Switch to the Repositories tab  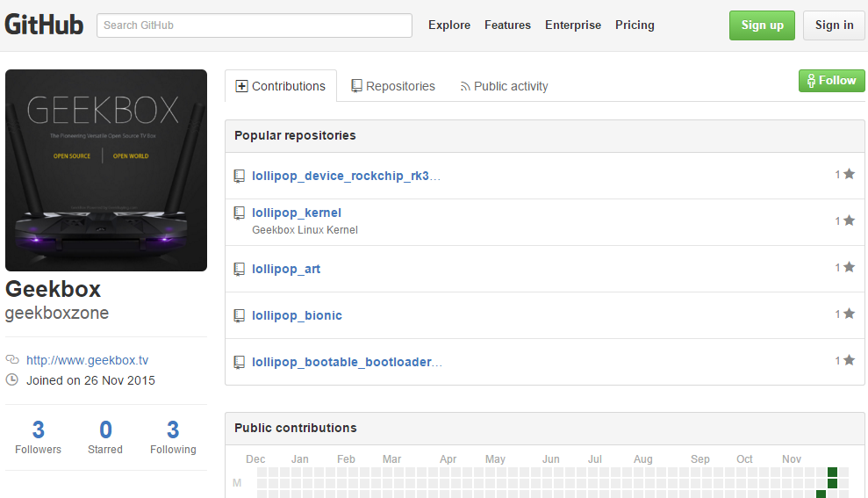click(x=393, y=86)
